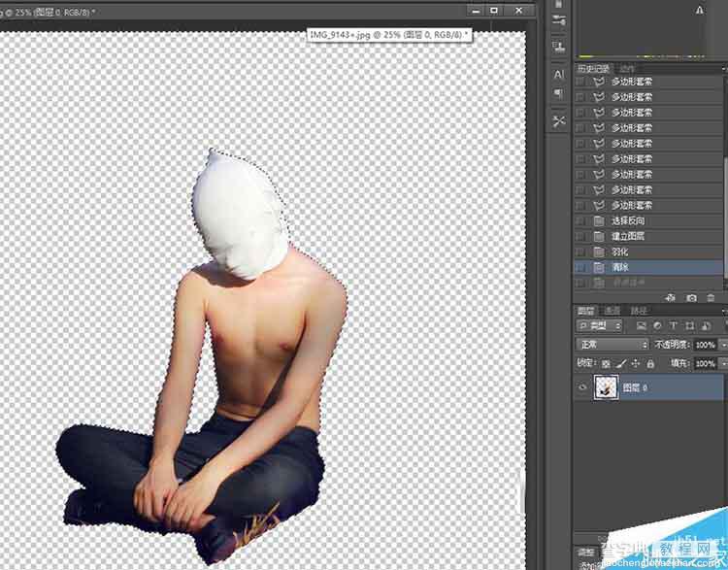Viewport: 728px width, 570px height.
Task: Switch to the 历史记录 History tab
Action: [x=593, y=69]
